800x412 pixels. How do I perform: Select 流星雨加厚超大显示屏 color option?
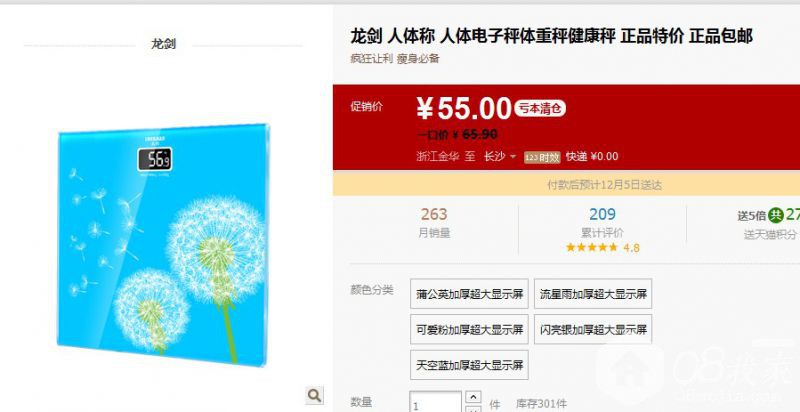(593, 294)
